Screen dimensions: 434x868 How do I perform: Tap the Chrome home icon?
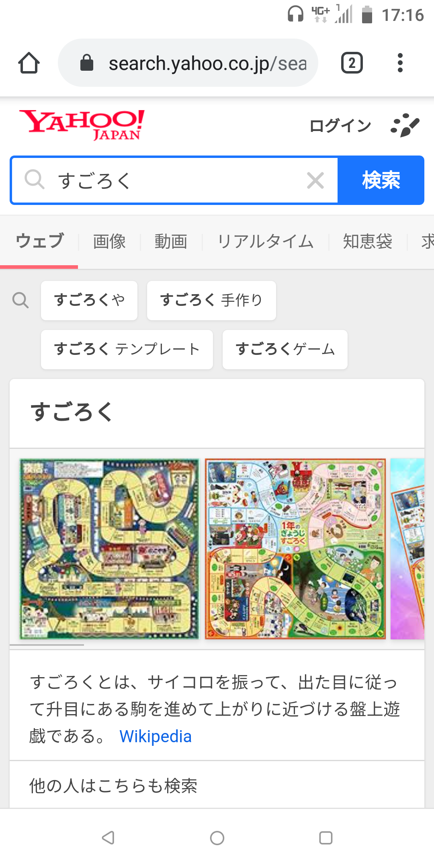click(x=29, y=63)
